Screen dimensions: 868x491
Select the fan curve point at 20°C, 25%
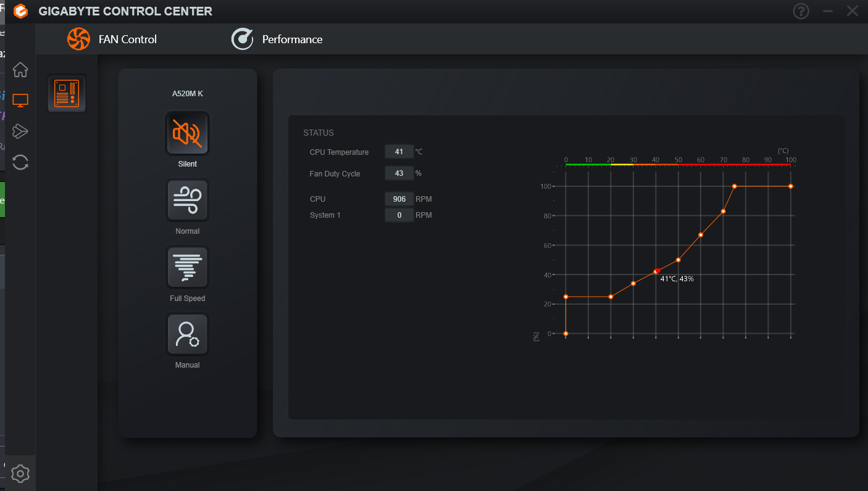(x=611, y=297)
